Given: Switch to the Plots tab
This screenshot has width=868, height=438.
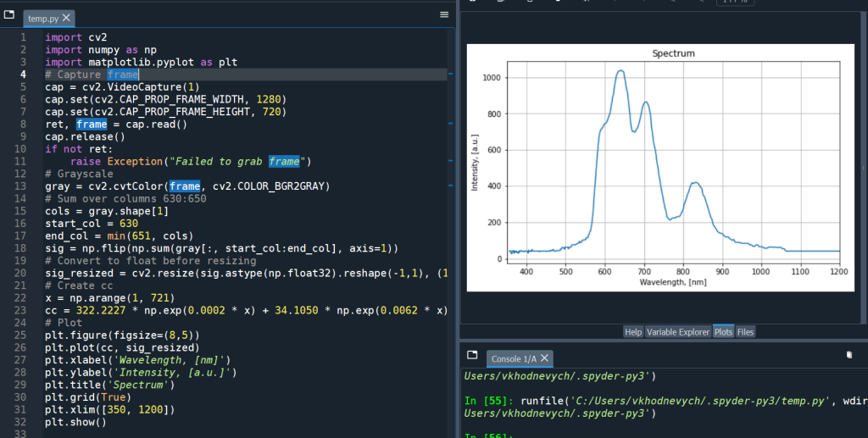Looking at the screenshot, I should pyautogui.click(x=723, y=332).
